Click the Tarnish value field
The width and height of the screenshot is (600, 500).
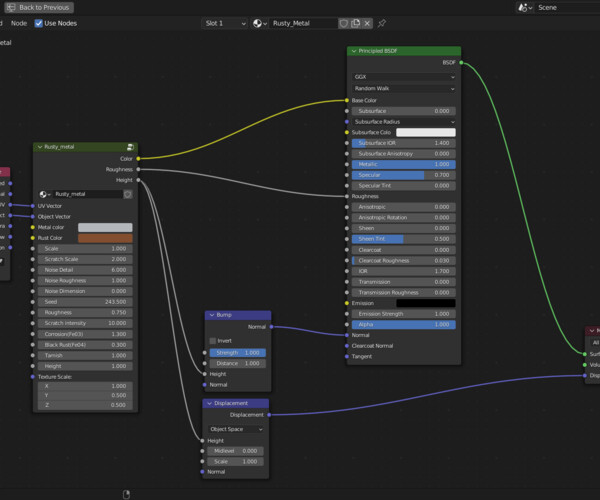pos(85,355)
